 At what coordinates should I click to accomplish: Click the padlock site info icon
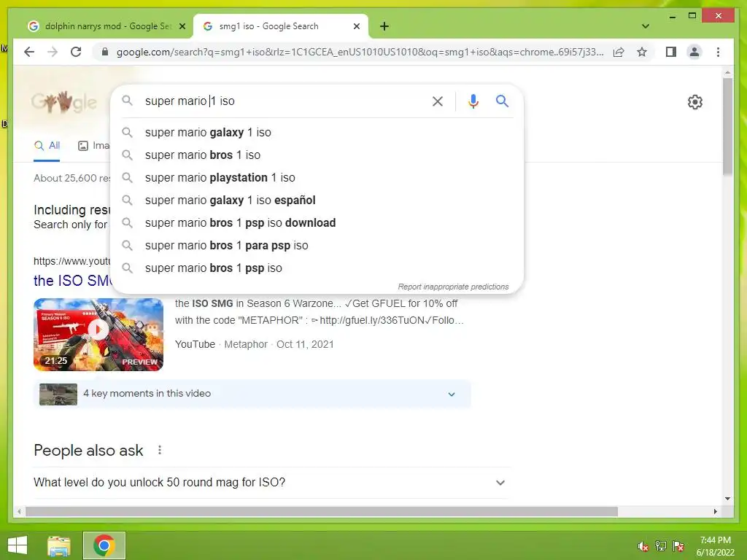click(105, 52)
